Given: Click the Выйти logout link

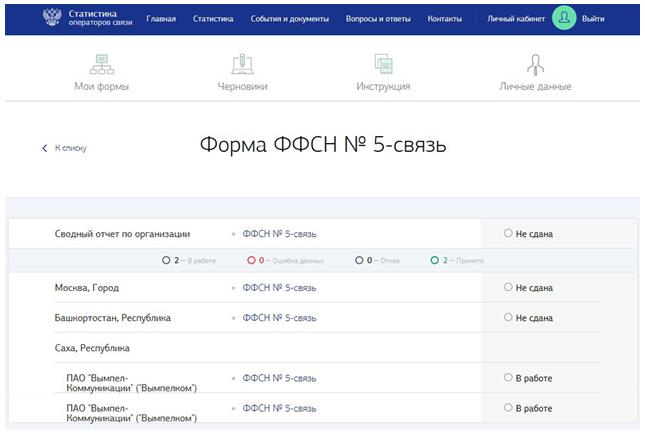Looking at the screenshot, I should tap(593, 19).
